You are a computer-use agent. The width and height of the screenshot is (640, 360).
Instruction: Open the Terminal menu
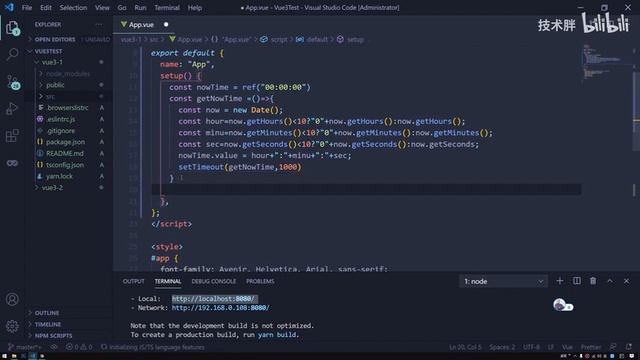point(167,8)
